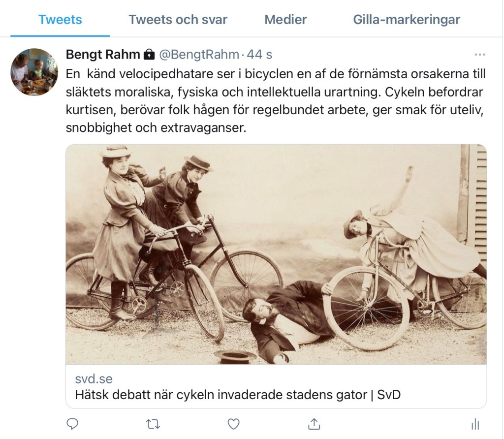Open article Hätsk debatt när cykeln invaderade

pyautogui.click(x=238, y=395)
